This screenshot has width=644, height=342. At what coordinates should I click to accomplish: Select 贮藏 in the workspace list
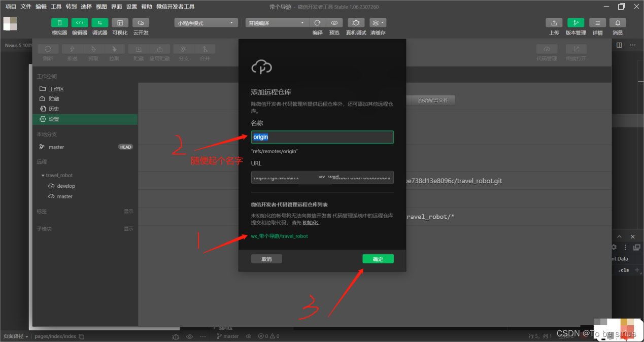point(85,99)
